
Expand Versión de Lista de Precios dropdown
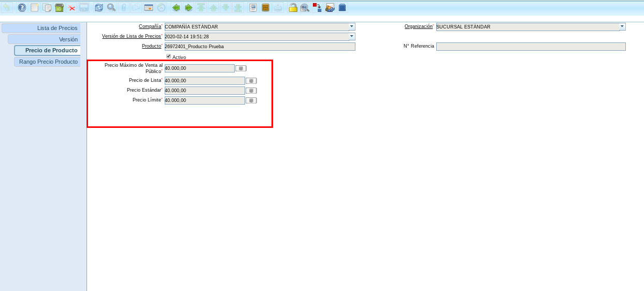pyautogui.click(x=352, y=36)
